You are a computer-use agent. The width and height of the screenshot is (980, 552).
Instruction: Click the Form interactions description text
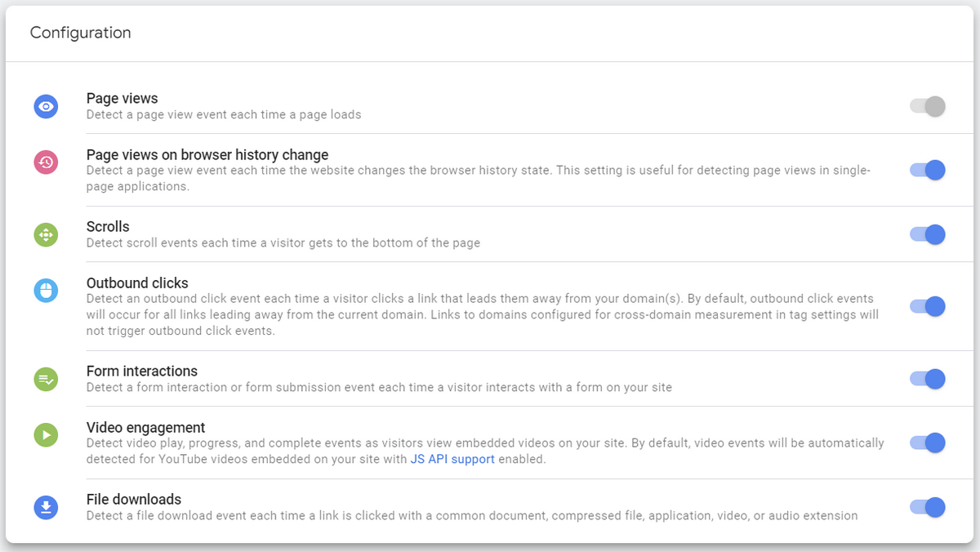click(379, 387)
